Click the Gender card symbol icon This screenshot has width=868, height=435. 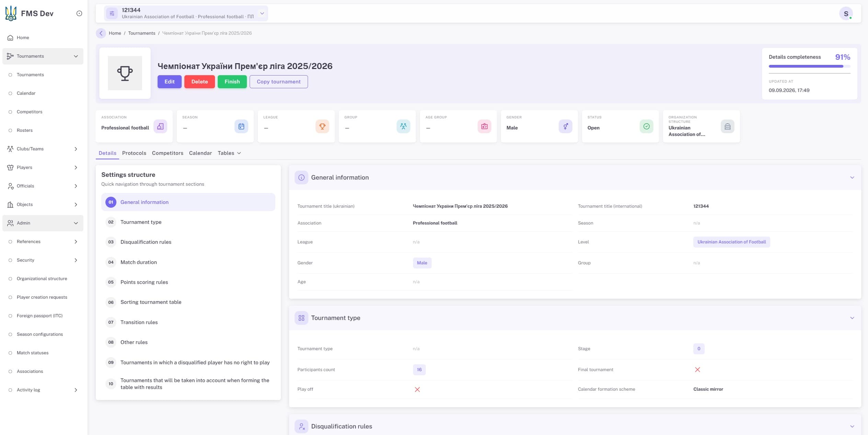coord(566,126)
